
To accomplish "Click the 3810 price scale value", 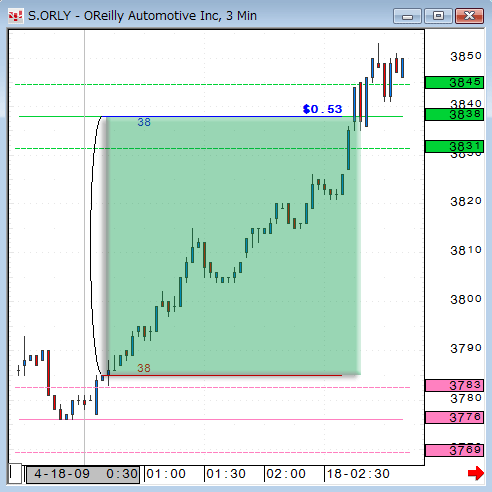I will coord(466,250).
